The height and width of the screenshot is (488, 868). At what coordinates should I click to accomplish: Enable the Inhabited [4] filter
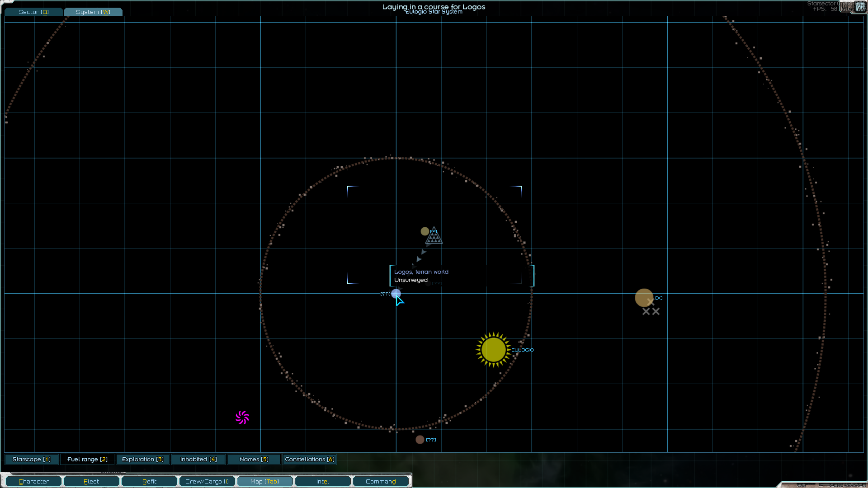pyautogui.click(x=198, y=459)
